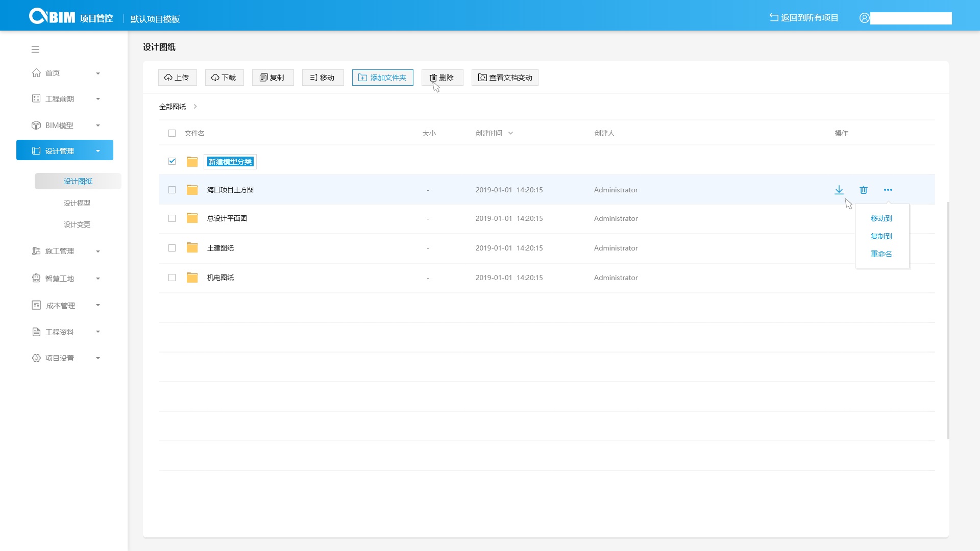Click the 新建模型分类 folder name input field
Viewport: 980px width, 551px height.
pos(230,162)
